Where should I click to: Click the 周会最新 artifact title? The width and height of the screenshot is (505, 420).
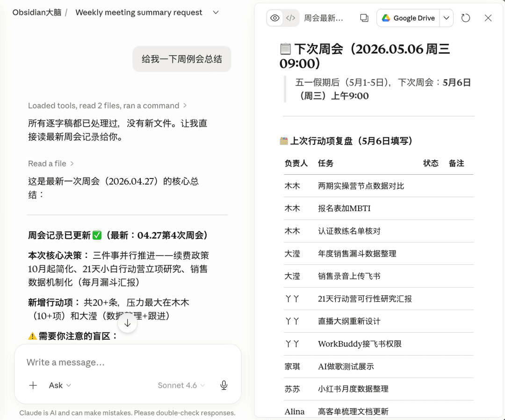(x=324, y=18)
